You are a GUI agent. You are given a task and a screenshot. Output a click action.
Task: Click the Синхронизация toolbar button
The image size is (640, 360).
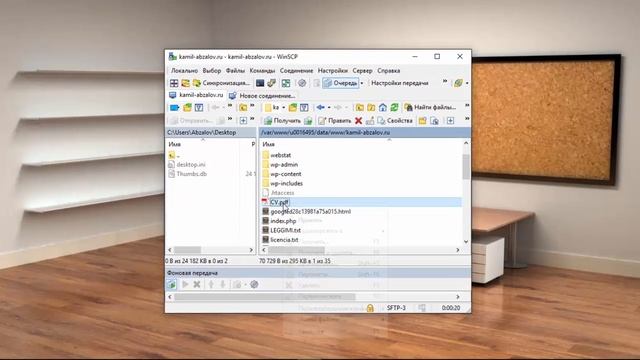[x=221, y=83]
